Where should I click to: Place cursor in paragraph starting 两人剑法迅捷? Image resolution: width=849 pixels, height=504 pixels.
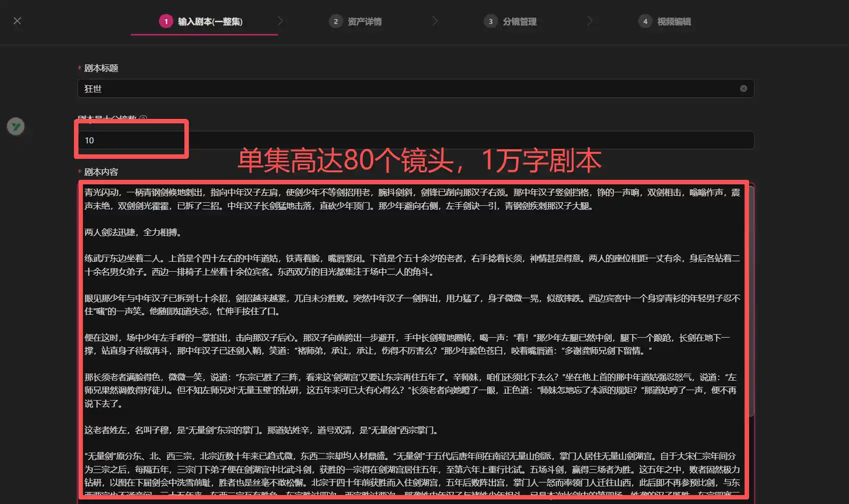click(133, 232)
